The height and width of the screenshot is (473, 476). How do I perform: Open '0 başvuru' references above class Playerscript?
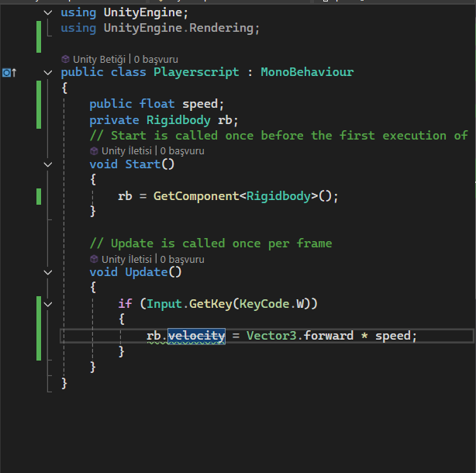156,59
